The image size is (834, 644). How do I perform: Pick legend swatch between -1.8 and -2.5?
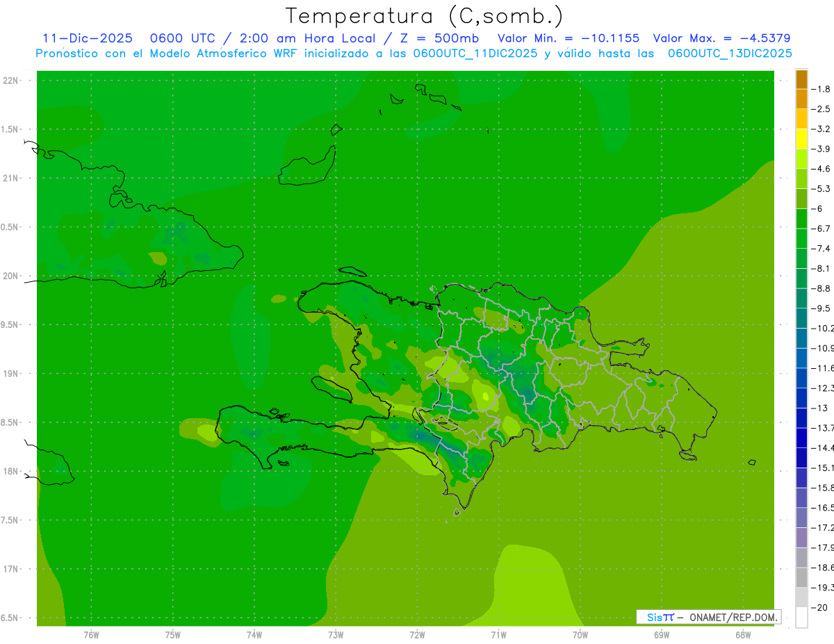tap(801, 99)
